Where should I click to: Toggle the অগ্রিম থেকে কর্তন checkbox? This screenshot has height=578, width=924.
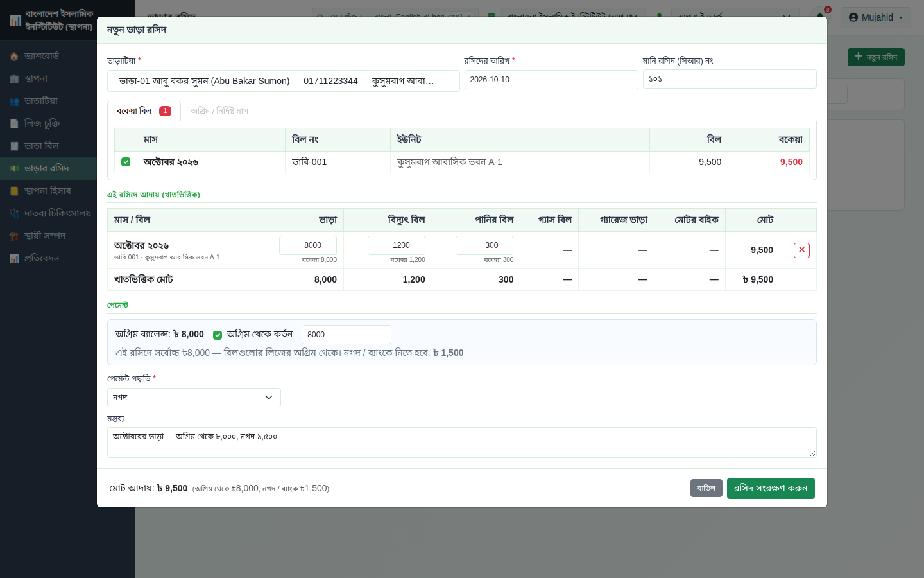[x=218, y=335]
